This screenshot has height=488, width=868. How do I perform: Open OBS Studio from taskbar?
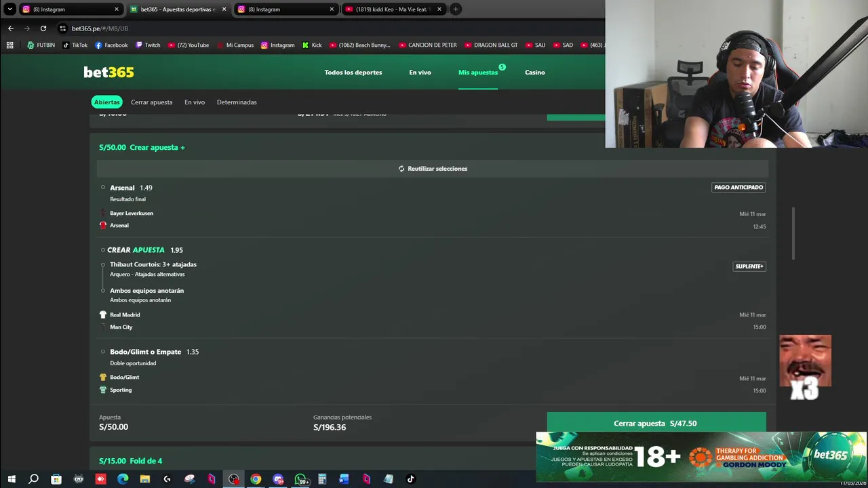click(x=234, y=479)
